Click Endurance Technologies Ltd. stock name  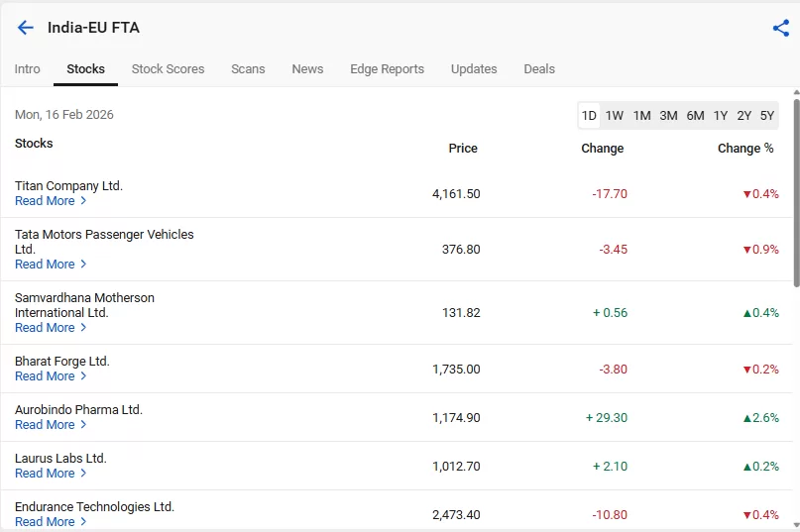pos(94,507)
